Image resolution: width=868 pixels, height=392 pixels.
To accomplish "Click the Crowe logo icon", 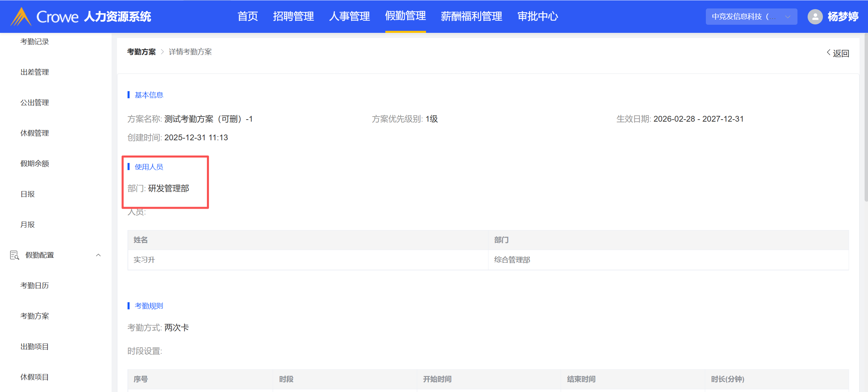I will pos(21,17).
